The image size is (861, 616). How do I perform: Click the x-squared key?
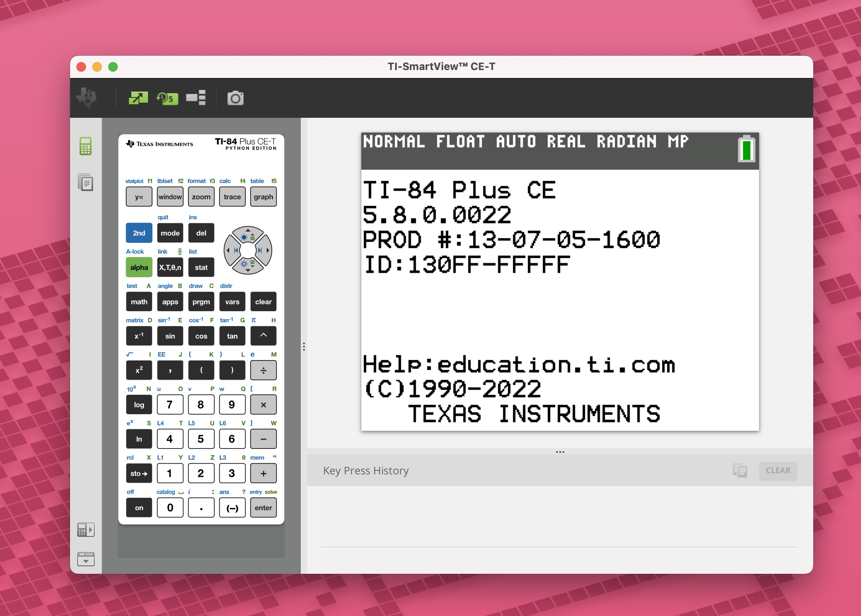click(139, 370)
